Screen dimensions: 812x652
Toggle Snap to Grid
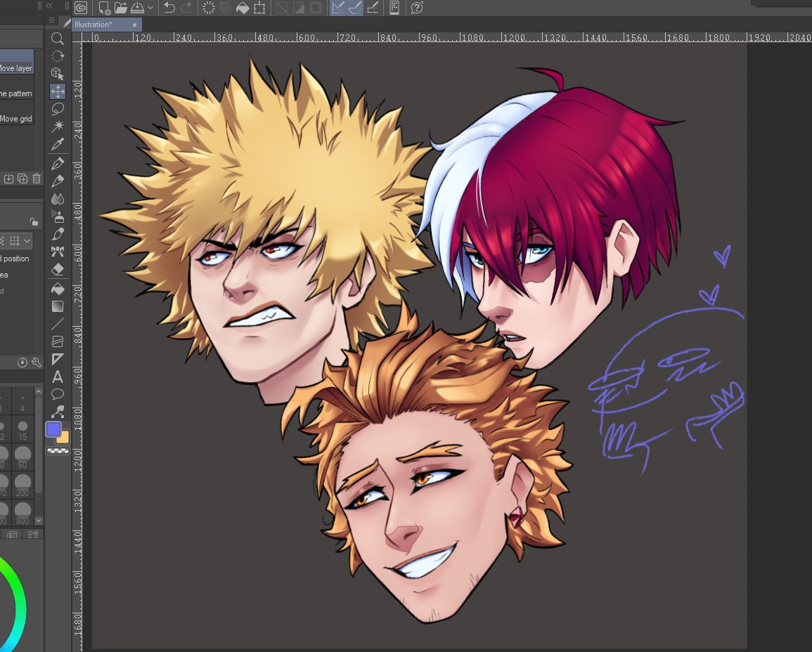point(373,8)
